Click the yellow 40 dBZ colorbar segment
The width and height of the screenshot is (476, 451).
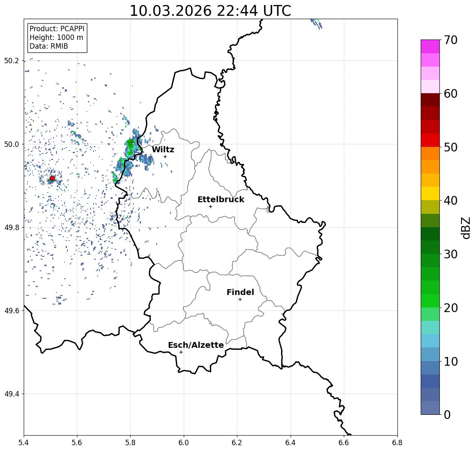pyautogui.click(x=430, y=193)
